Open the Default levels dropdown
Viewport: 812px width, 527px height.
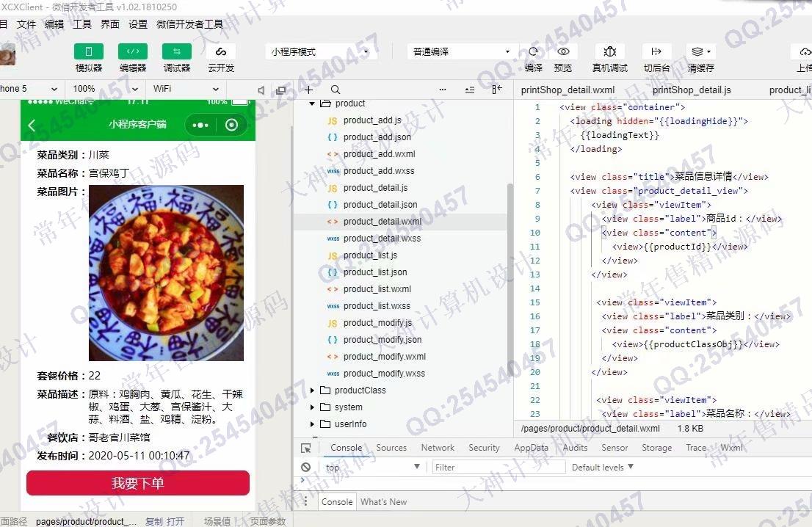(603, 468)
